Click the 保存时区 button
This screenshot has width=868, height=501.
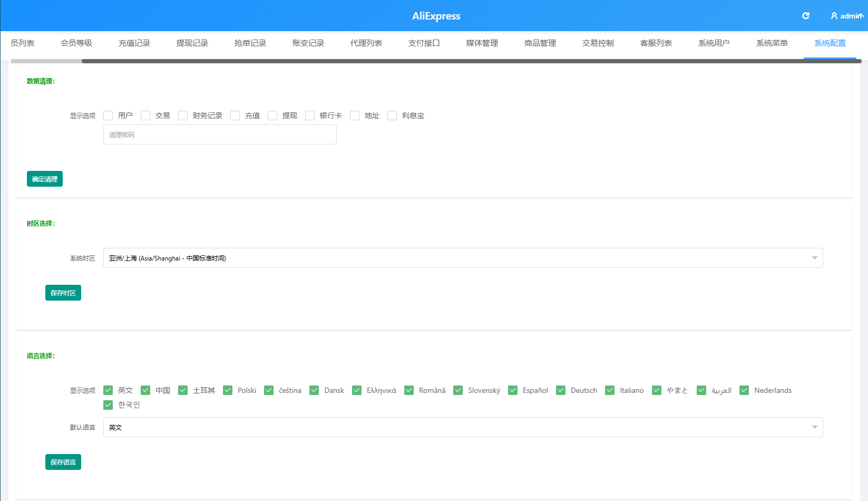coord(63,293)
